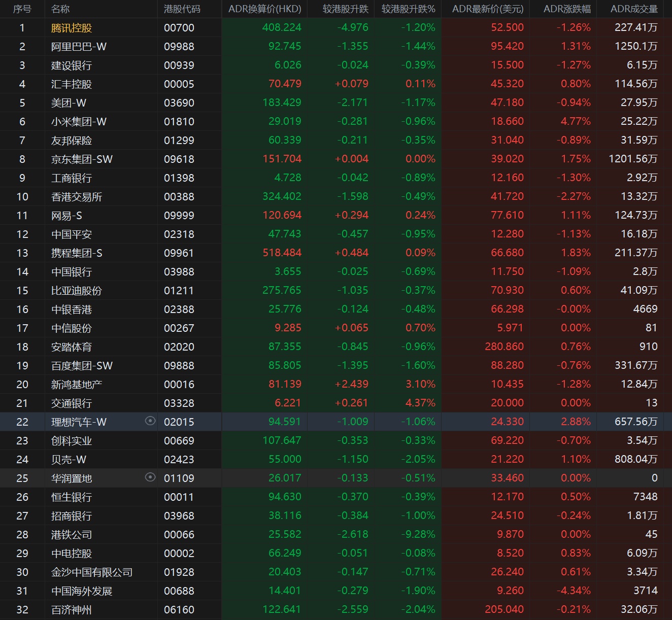
Task: Click the ADR change 4.77%
Action: [576, 121]
